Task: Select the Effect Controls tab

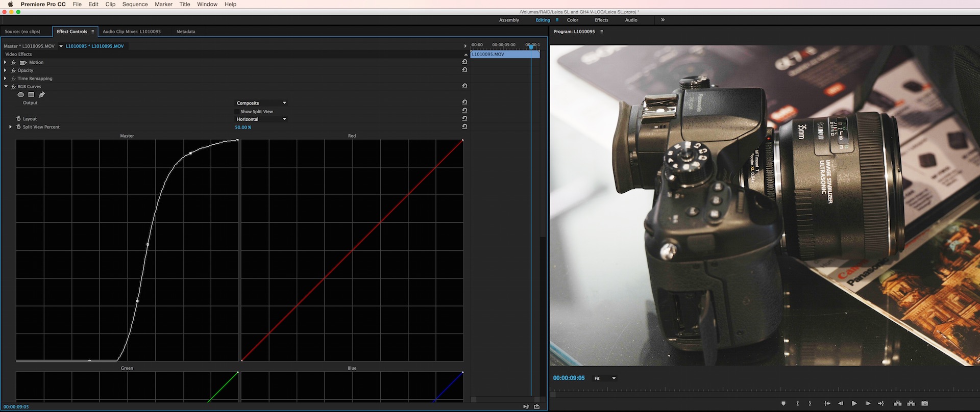Action: tap(72, 32)
